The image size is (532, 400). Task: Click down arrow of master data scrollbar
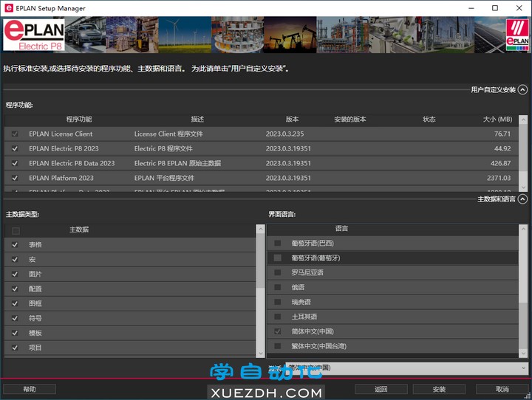click(x=261, y=354)
